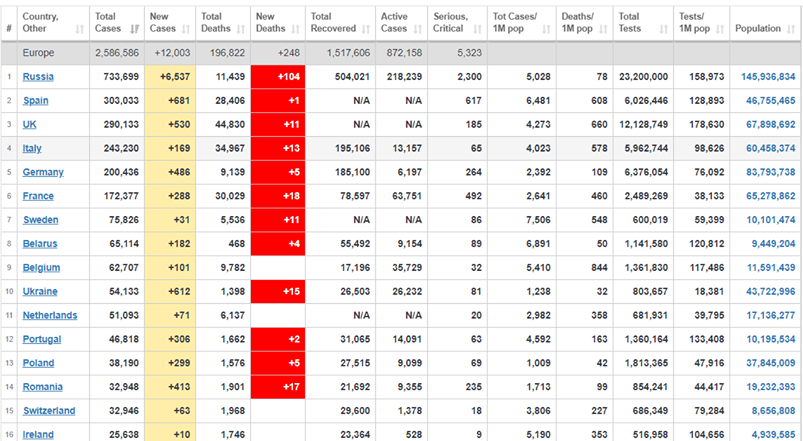The image size is (803, 441).
Task: Open the UK country link
Action: click(x=30, y=124)
